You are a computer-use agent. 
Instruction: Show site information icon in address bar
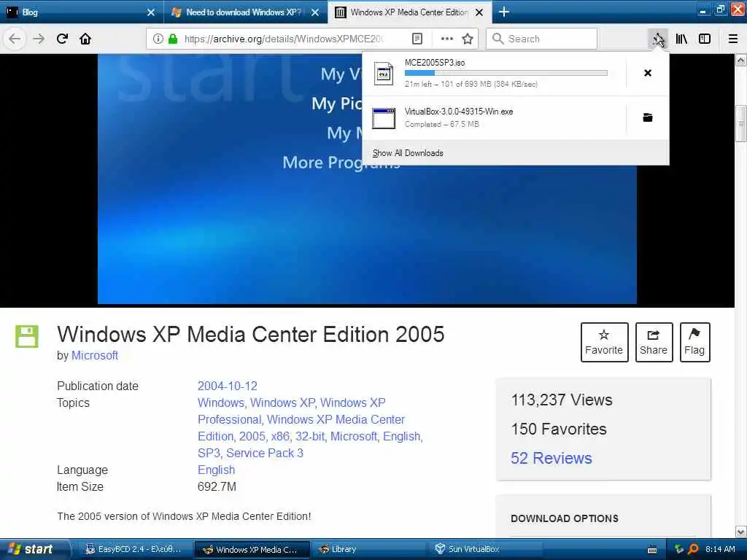coord(158,39)
